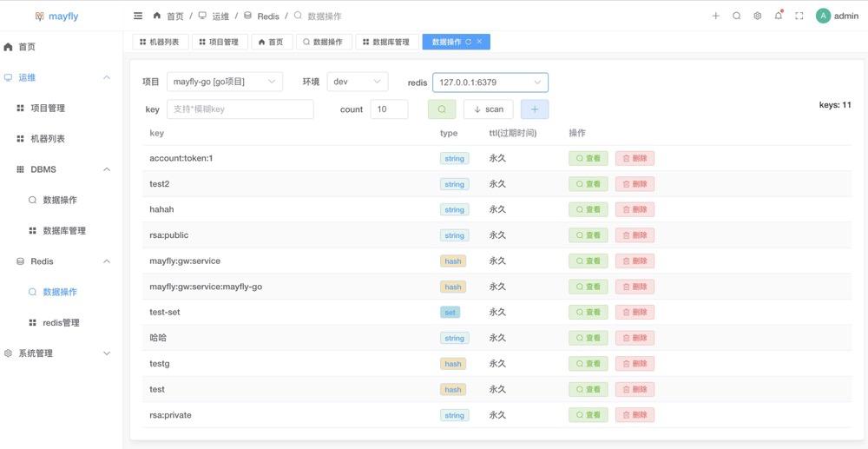Screen dimensions: 868x449
Task: Switch to the 数据库管理 tab
Action: 385,42
